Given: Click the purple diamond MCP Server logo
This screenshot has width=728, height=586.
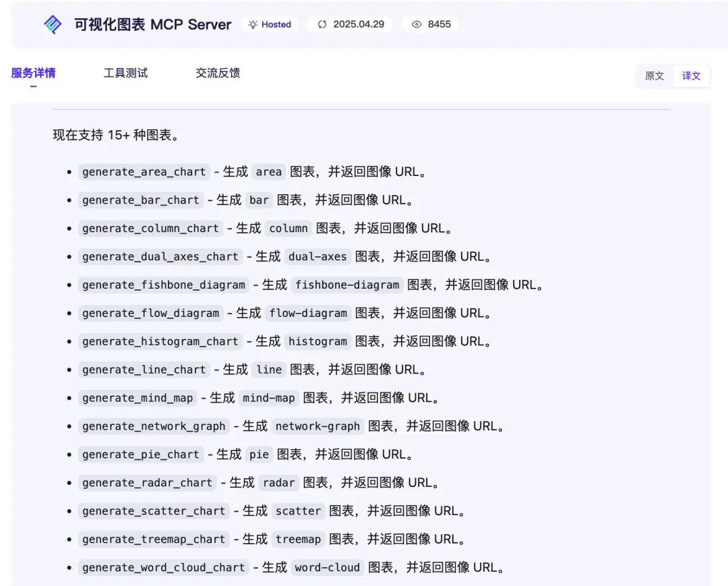Looking at the screenshot, I should click(x=53, y=24).
